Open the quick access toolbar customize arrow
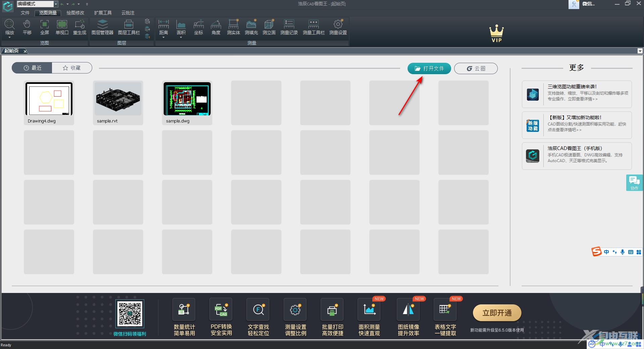 coord(87,4)
